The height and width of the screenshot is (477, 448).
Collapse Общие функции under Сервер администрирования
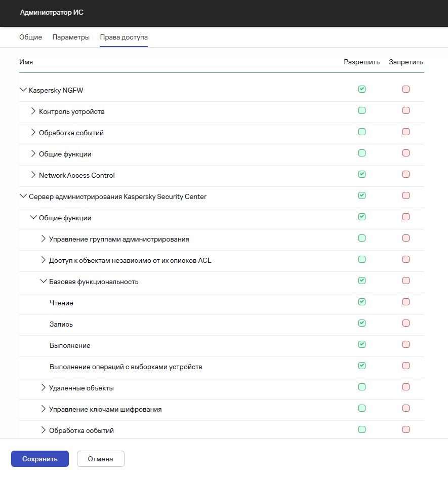click(x=33, y=218)
